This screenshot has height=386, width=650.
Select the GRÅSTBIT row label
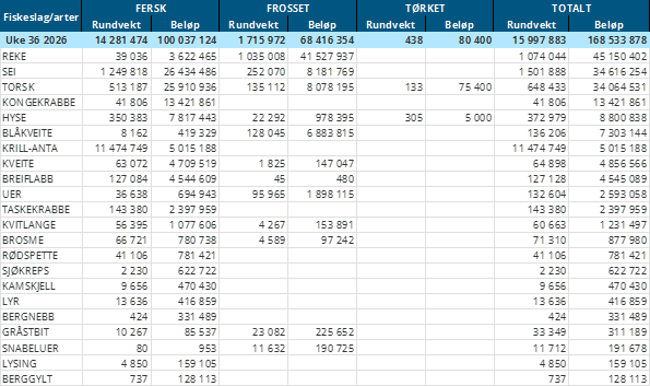[26, 332]
